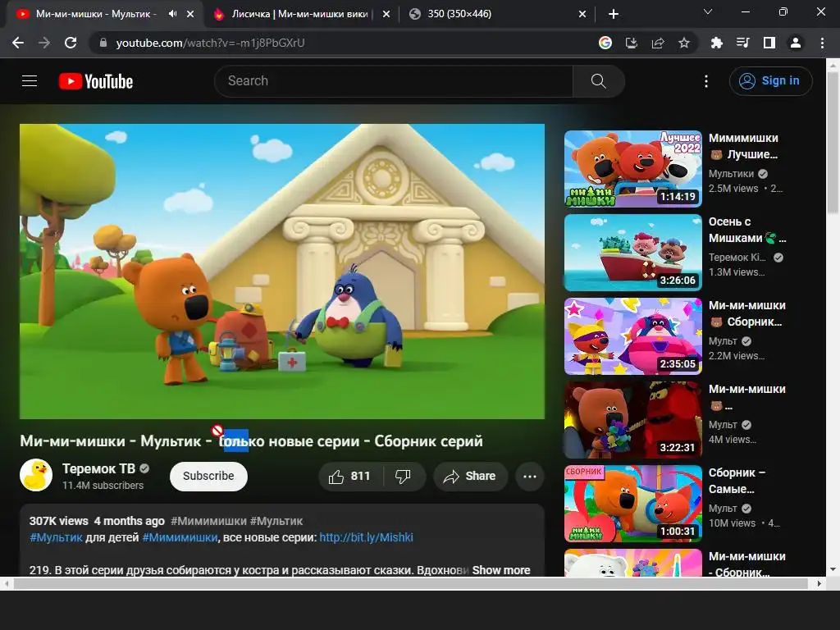Go to the YouTube home logo
840x630 pixels.
96,81
